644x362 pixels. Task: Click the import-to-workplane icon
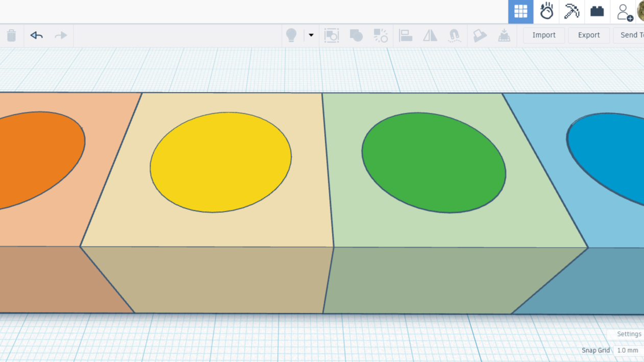504,35
